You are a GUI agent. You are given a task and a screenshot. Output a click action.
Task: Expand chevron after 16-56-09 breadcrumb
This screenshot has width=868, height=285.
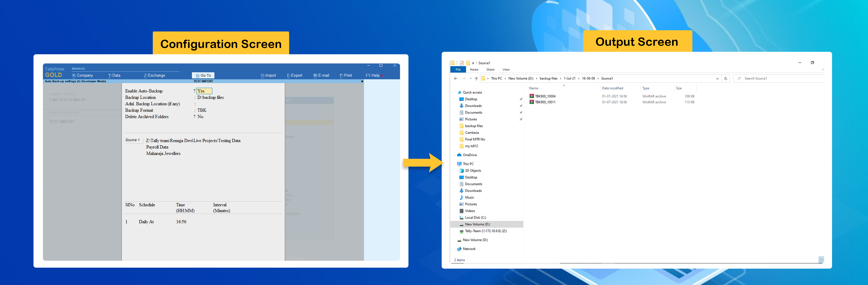pos(598,79)
